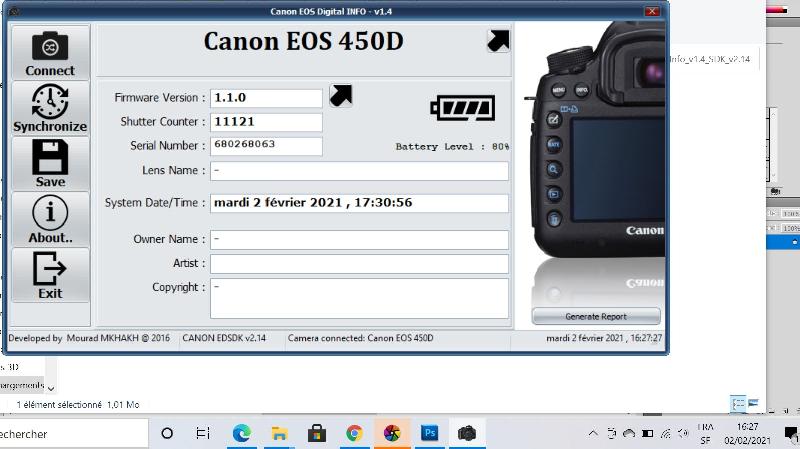The image size is (800, 449).
Task: Open the colorful pinwheel app on taskbar
Action: [x=392, y=434]
